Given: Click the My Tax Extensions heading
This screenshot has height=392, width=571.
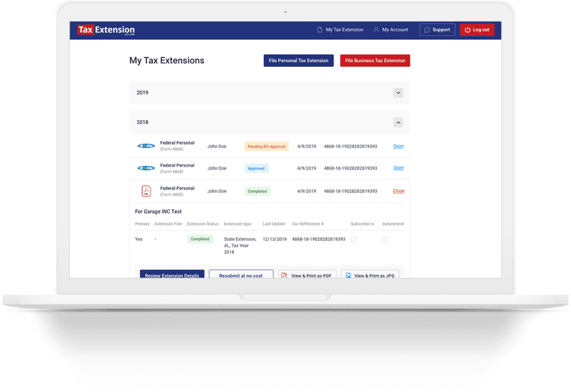Looking at the screenshot, I should (167, 61).
